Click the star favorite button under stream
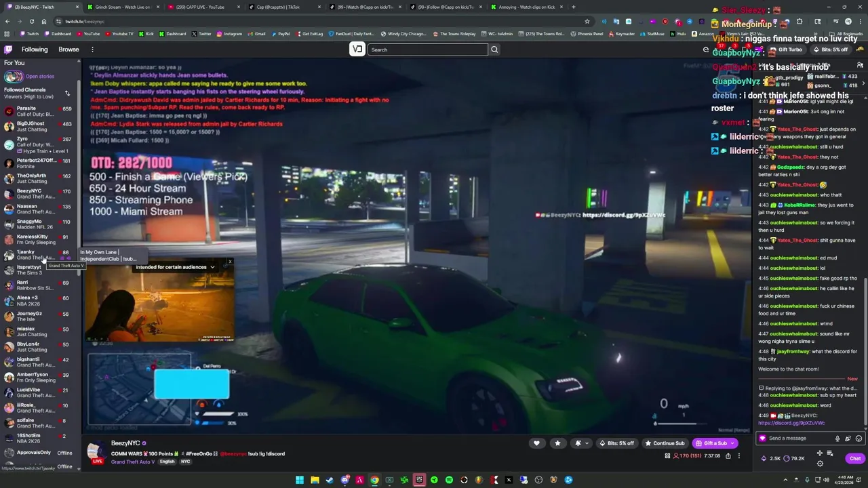The height and width of the screenshot is (488, 868). [557, 443]
